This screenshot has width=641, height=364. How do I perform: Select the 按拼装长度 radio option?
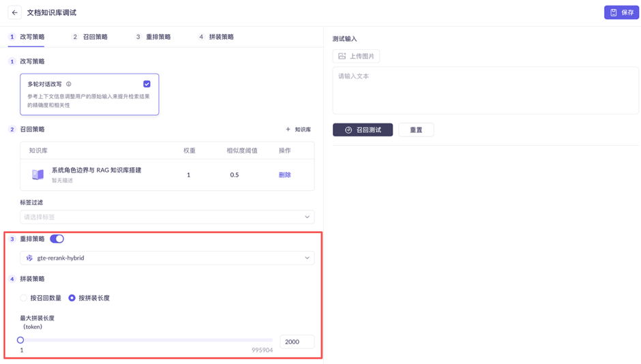pos(72,298)
